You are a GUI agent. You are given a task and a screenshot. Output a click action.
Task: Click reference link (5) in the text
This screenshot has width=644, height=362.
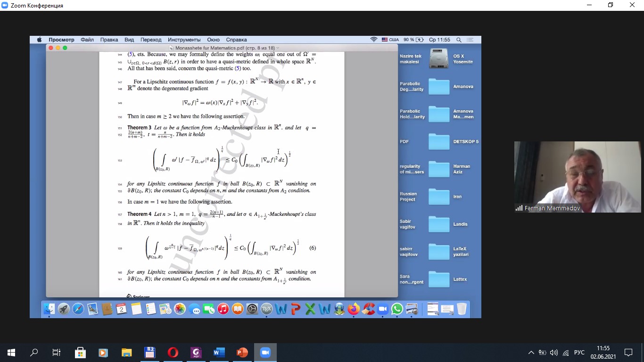[131, 54]
